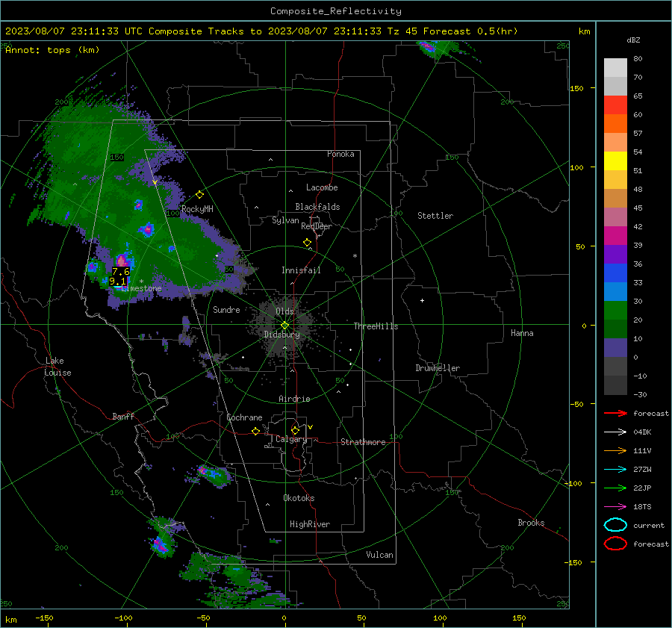Click the ThreeHills map label
Screen dimensions: 672x628
(x=376, y=326)
